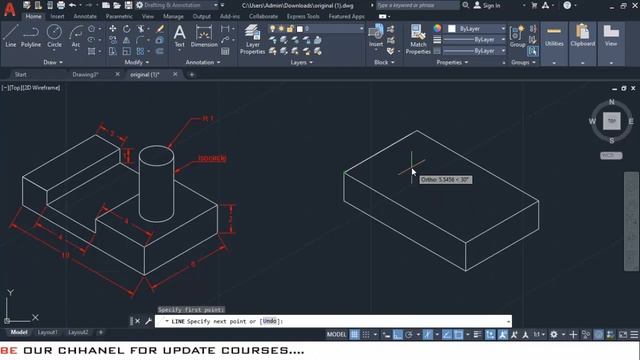The height and width of the screenshot is (360, 640).
Task: Open Layer Properties manager
Action: (252, 39)
